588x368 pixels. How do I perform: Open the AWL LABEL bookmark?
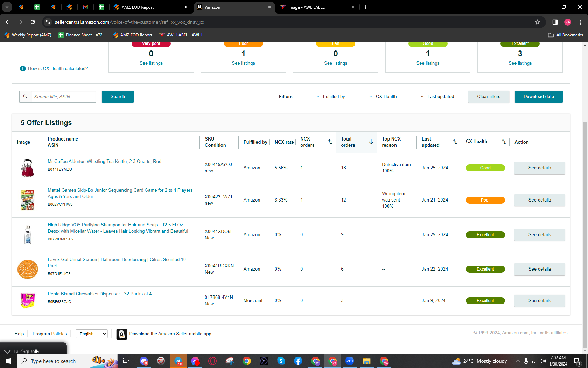[183, 35]
